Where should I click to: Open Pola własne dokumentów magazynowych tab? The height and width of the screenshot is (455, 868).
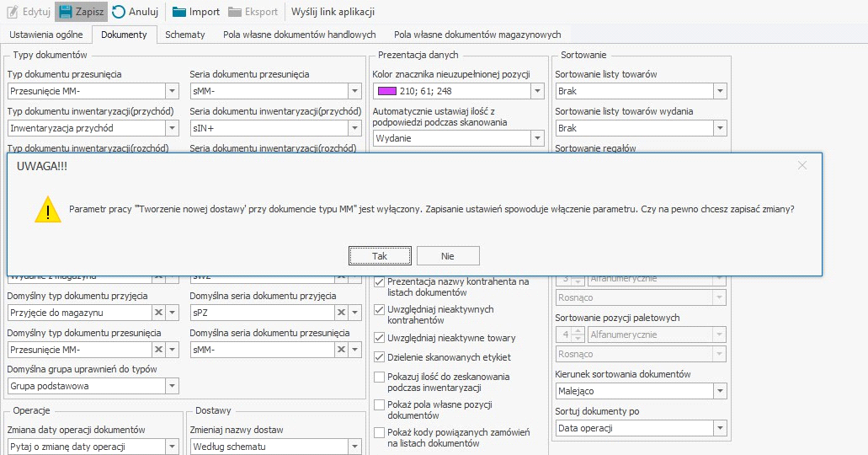[477, 35]
